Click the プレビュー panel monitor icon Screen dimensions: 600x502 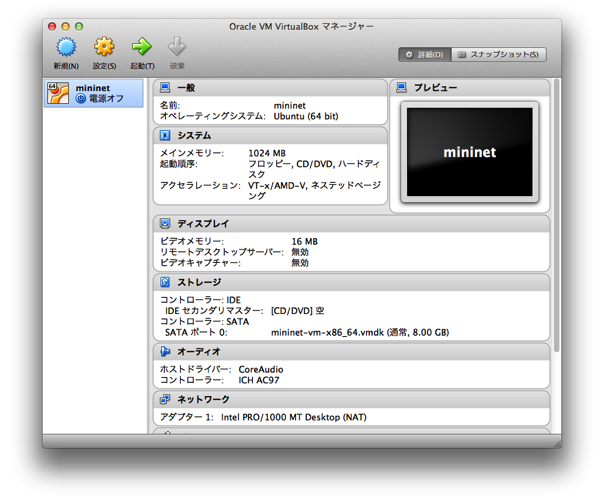[402, 88]
